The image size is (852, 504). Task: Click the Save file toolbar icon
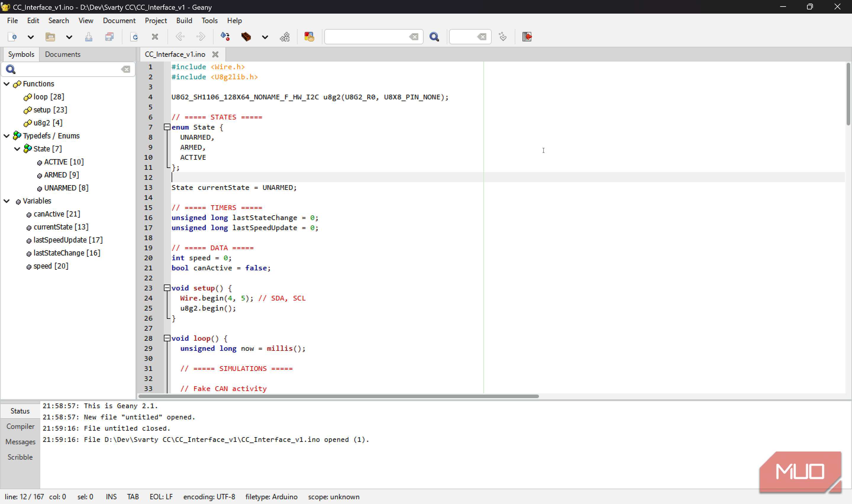pyautogui.click(x=89, y=37)
